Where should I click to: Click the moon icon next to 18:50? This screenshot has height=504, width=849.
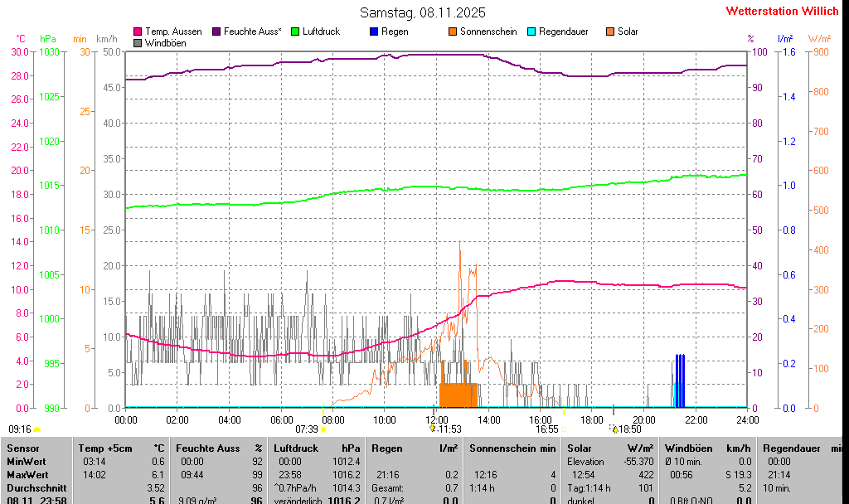pos(614,429)
